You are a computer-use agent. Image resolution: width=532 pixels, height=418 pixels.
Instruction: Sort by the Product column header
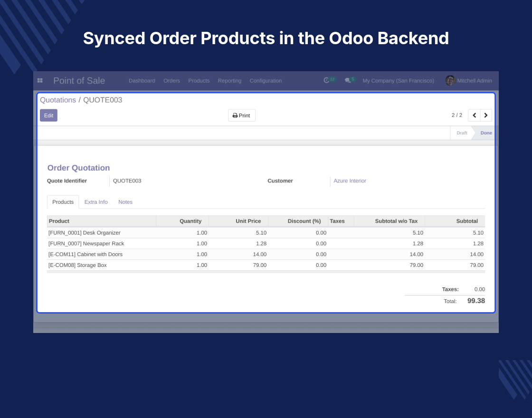[102, 221]
